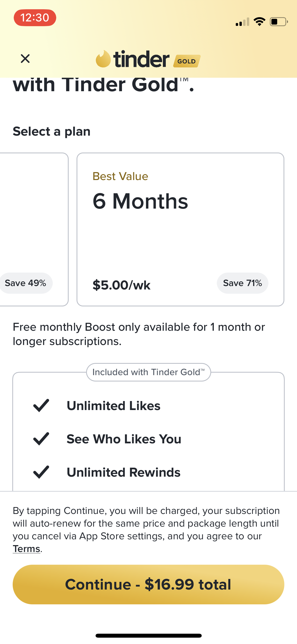The width and height of the screenshot is (297, 644).
Task: Close the Tinder Gold upgrade screen
Action: pyautogui.click(x=25, y=58)
